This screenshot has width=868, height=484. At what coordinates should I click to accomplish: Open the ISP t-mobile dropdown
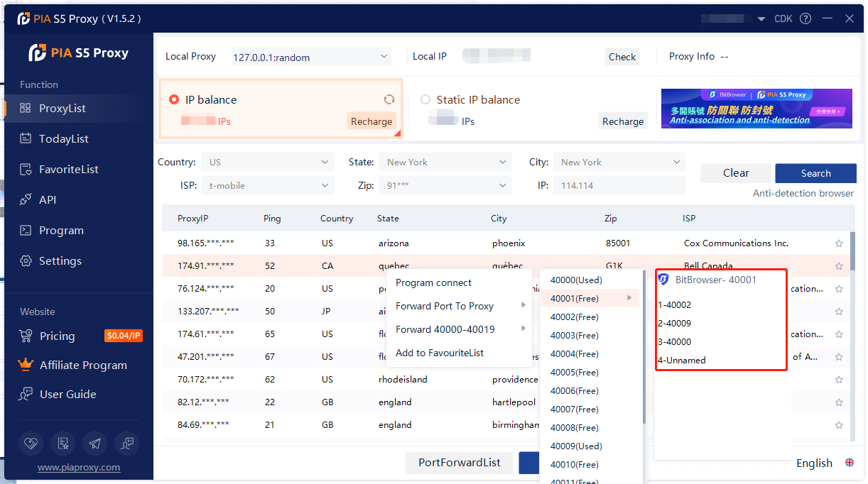[x=267, y=185]
